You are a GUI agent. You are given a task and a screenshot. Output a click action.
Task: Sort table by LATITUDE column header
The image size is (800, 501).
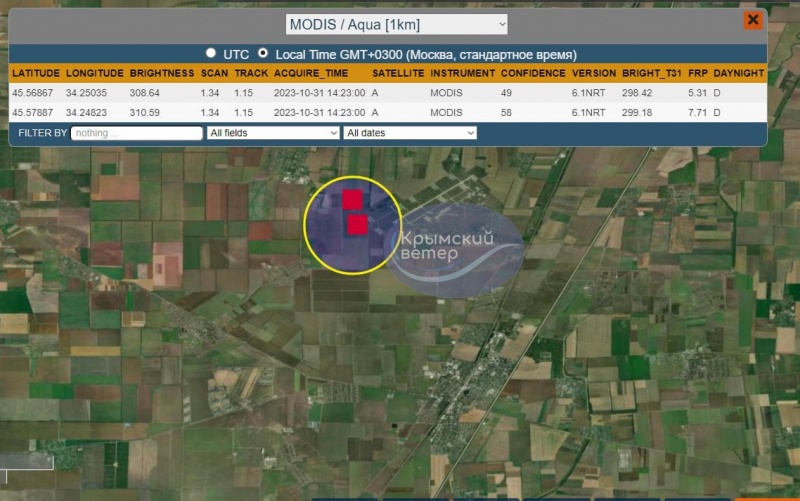pyautogui.click(x=36, y=73)
